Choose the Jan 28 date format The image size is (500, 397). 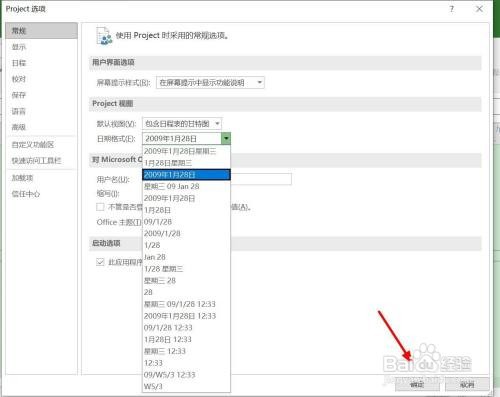coord(186,257)
